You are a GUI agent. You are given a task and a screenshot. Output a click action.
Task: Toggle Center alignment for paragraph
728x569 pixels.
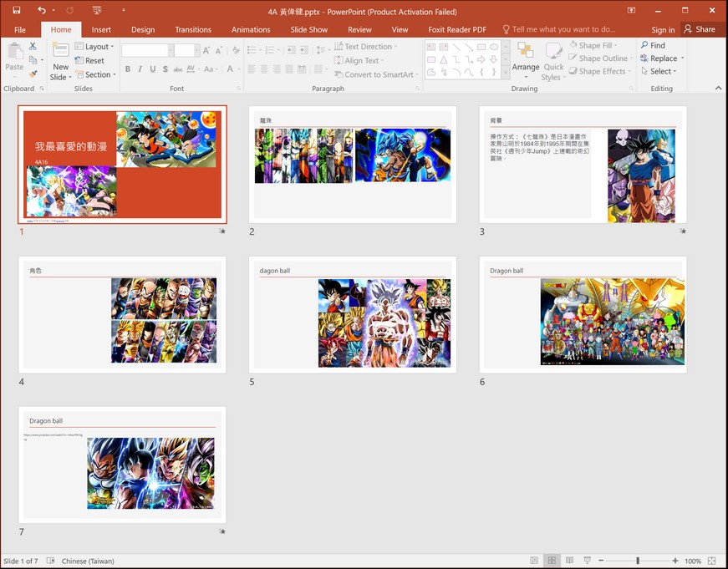point(264,69)
